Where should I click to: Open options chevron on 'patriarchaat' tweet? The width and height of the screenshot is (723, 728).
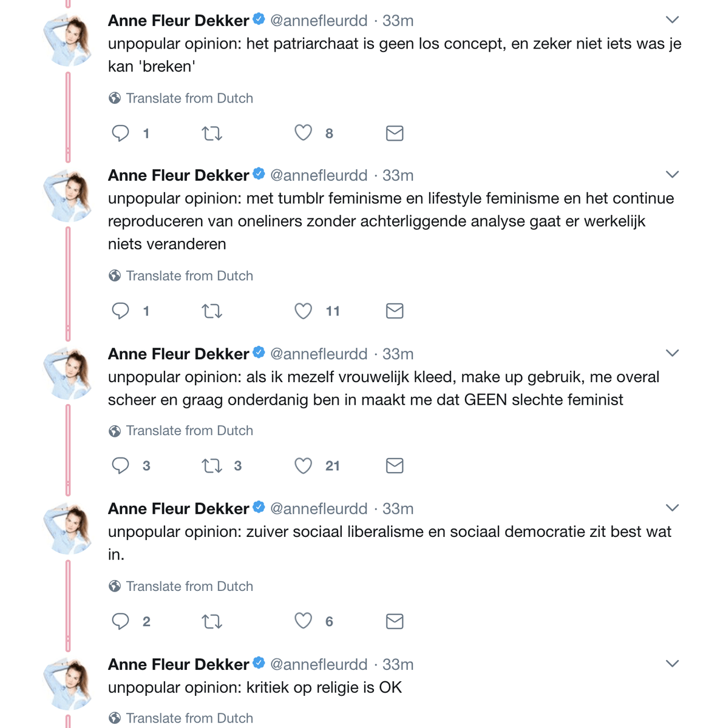672,20
